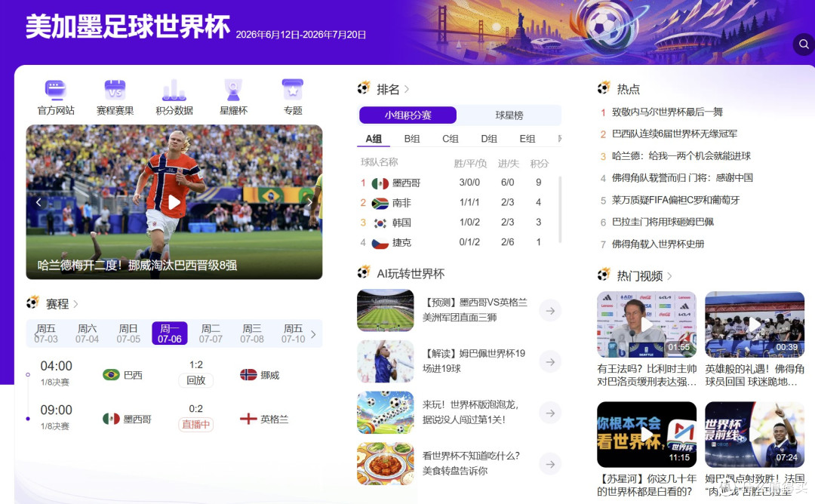Screen dimensions: 815x504
Task: Open the stadium thumbnail for 墨西哥VS英格兰
Action: [x=386, y=310]
